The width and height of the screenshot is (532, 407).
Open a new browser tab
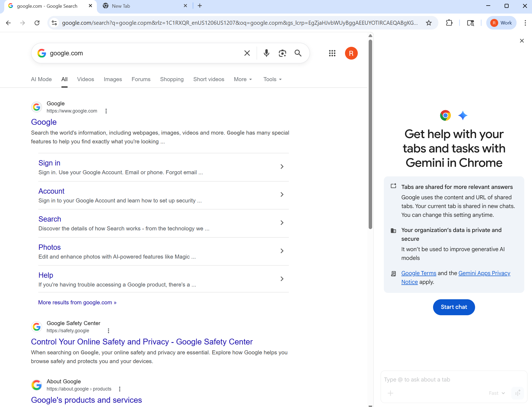point(200,6)
